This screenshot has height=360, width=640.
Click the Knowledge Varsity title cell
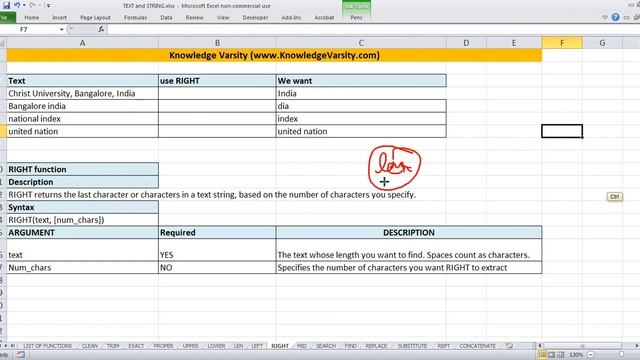click(274, 55)
